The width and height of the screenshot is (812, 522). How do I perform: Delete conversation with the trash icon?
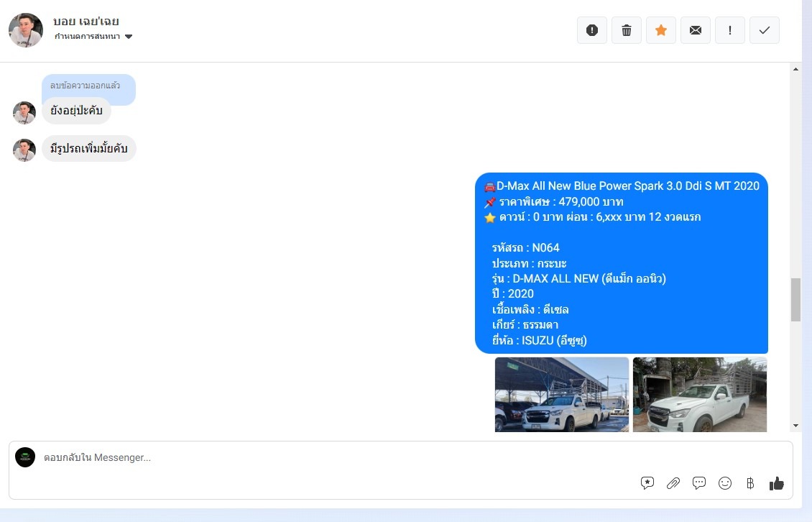(x=627, y=30)
